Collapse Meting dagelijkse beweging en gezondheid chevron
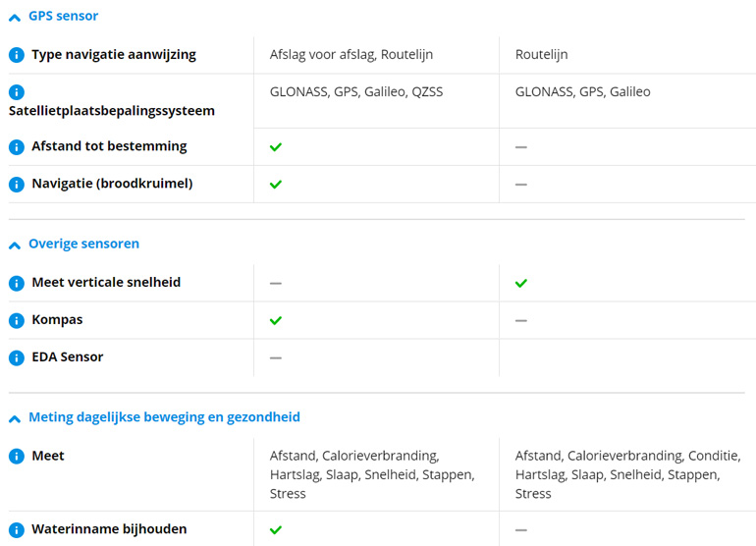 tap(15, 419)
